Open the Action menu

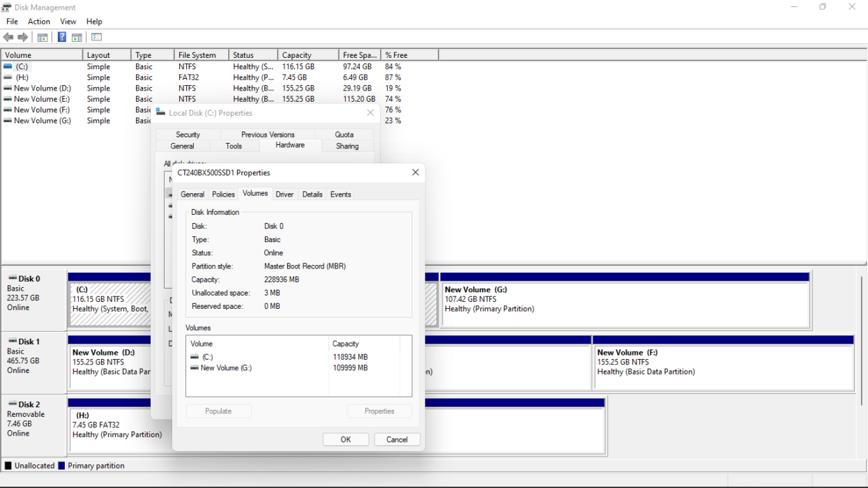[39, 22]
